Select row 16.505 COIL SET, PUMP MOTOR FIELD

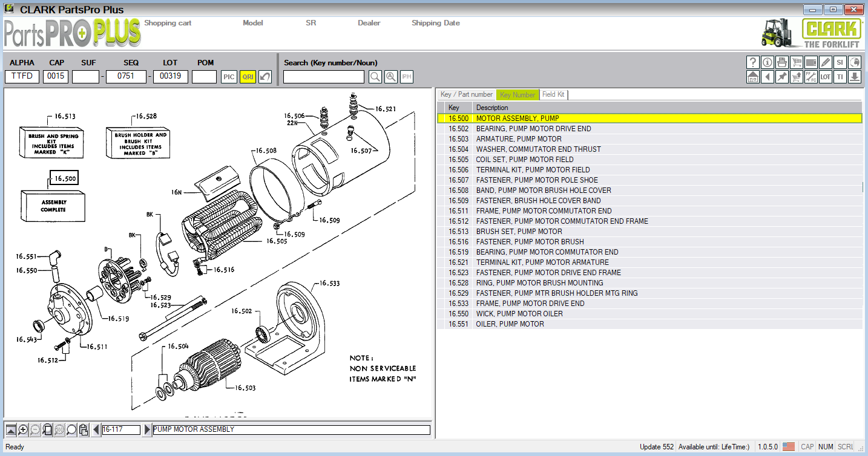coord(649,160)
